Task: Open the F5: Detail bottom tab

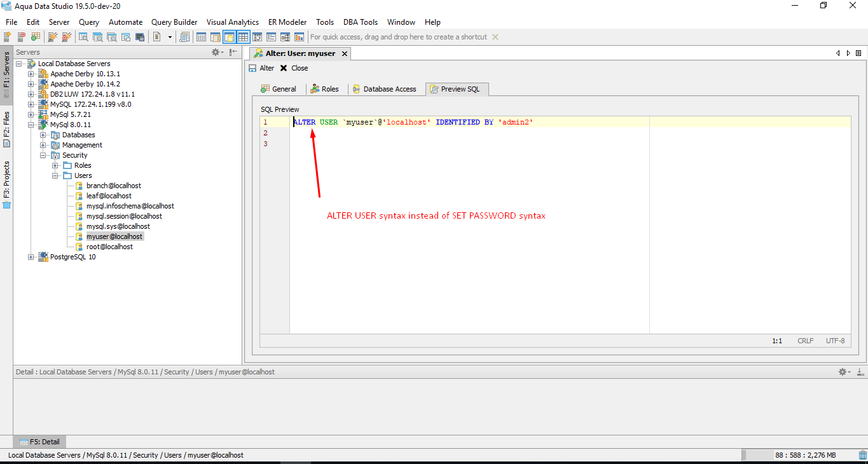Action: point(39,442)
